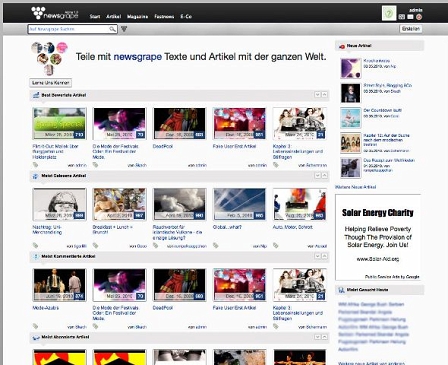The image size is (448, 365).
Task: Open the Solar Energy Charity ad headline
Action: coord(377,213)
